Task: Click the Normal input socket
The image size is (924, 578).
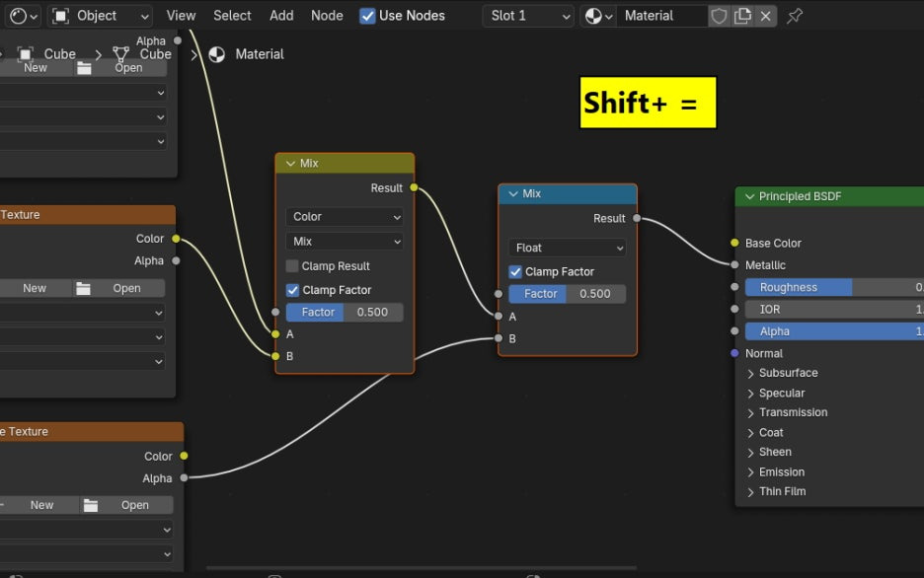Action: coord(734,353)
